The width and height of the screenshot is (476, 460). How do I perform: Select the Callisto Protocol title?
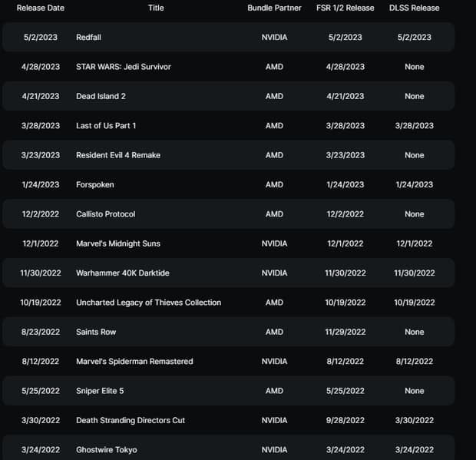click(x=106, y=214)
